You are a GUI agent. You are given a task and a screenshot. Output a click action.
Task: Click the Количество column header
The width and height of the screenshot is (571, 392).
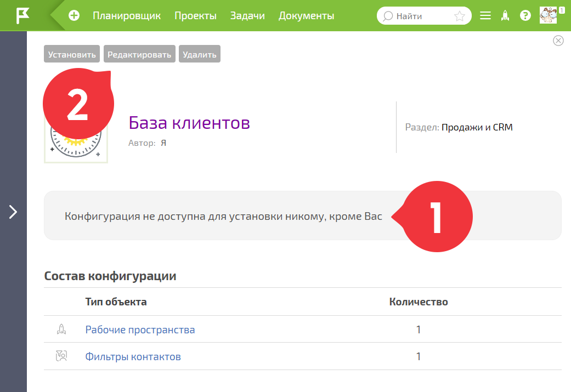tap(419, 302)
